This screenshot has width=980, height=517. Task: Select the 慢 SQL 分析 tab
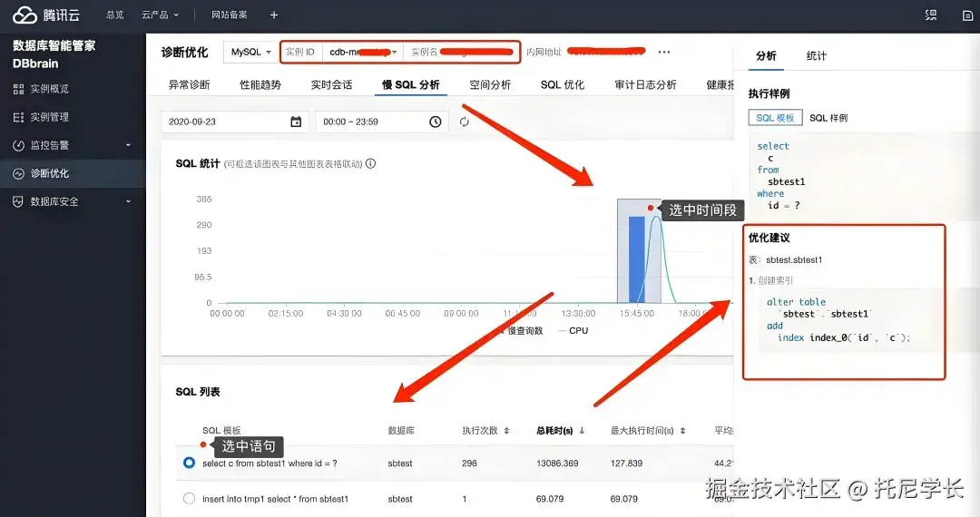(x=411, y=85)
